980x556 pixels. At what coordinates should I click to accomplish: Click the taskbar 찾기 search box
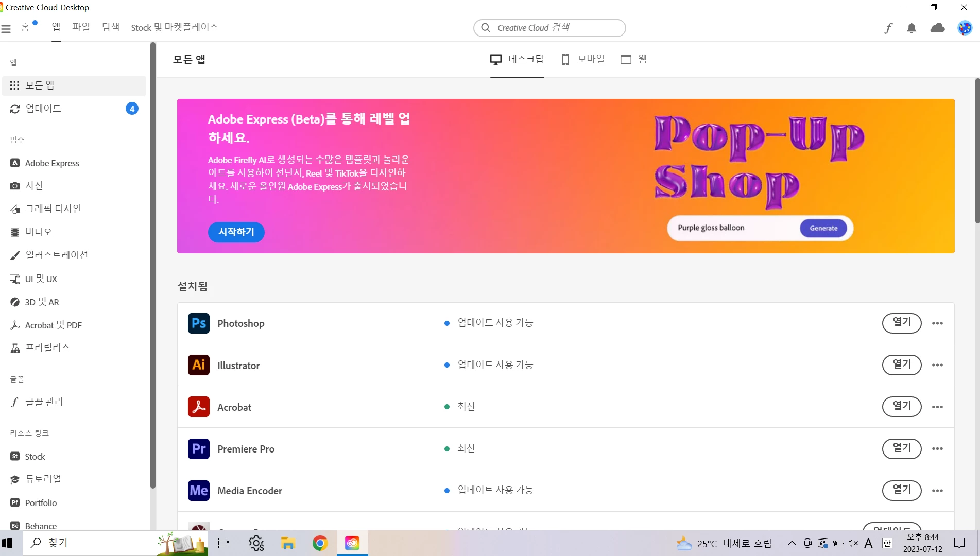[115, 543]
